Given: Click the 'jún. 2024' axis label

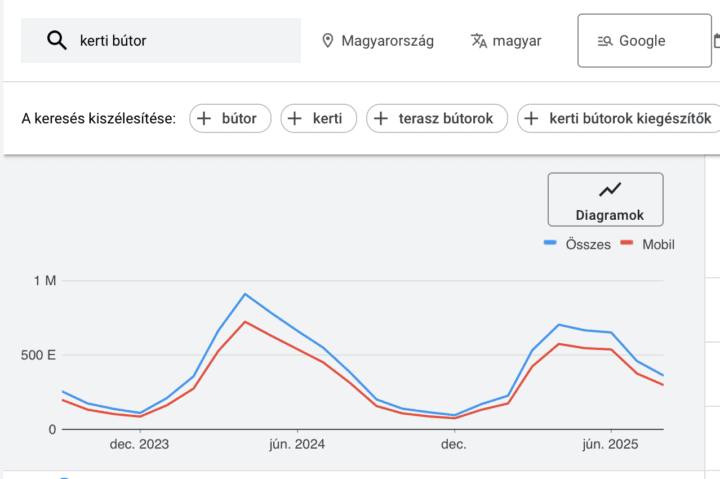Looking at the screenshot, I should pos(296,445).
